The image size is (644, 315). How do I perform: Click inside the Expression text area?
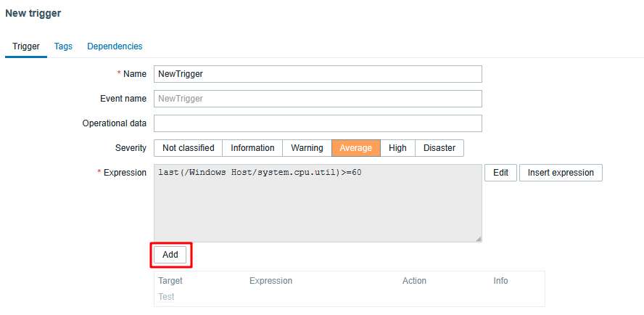[318, 203]
